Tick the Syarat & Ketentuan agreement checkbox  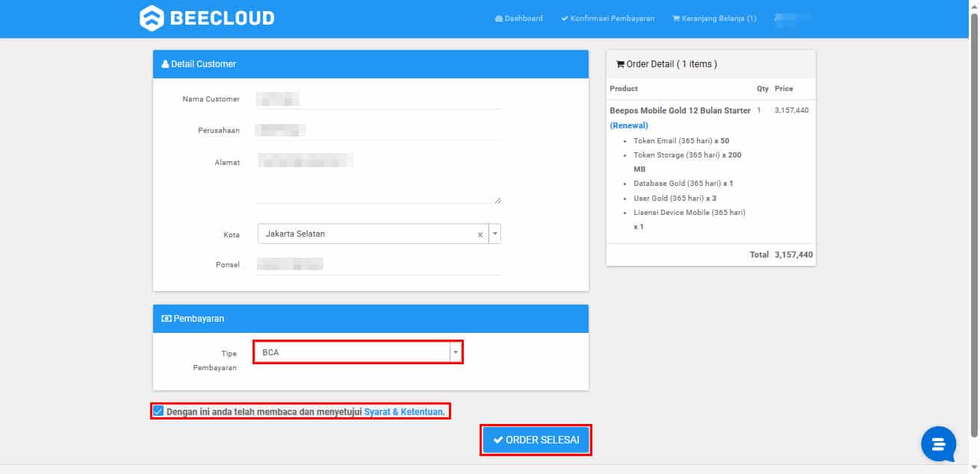tap(158, 411)
